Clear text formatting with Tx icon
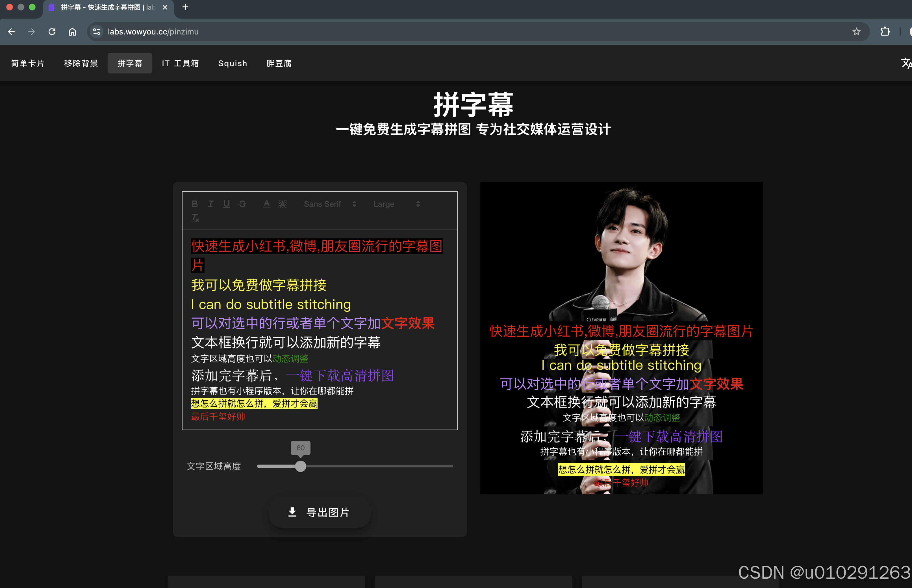912x588 pixels. pyautogui.click(x=195, y=218)
